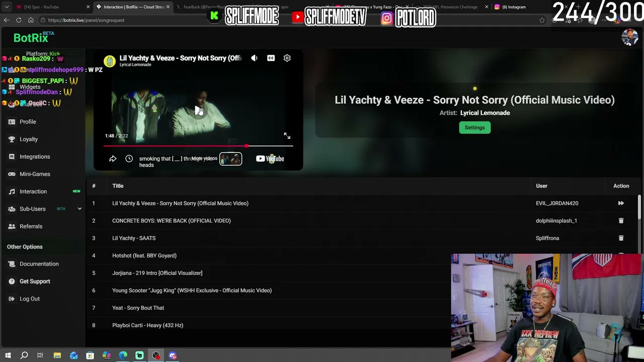
Task: Close the NFL Preseason Challenge tab
Action: tap(487, 7)
